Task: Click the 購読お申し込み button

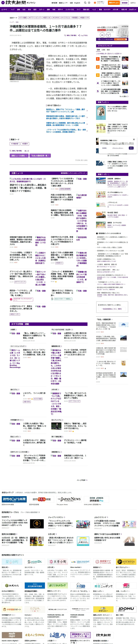Action: pos(114,3)
